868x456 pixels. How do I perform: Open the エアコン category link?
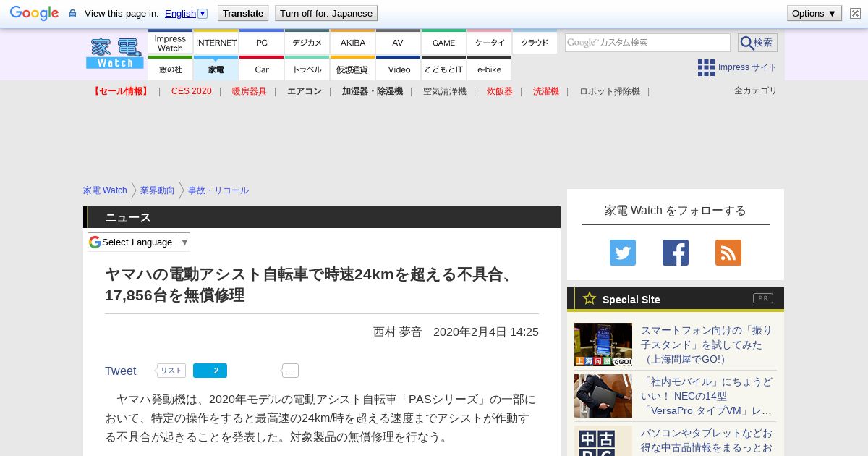pos(305,91)
